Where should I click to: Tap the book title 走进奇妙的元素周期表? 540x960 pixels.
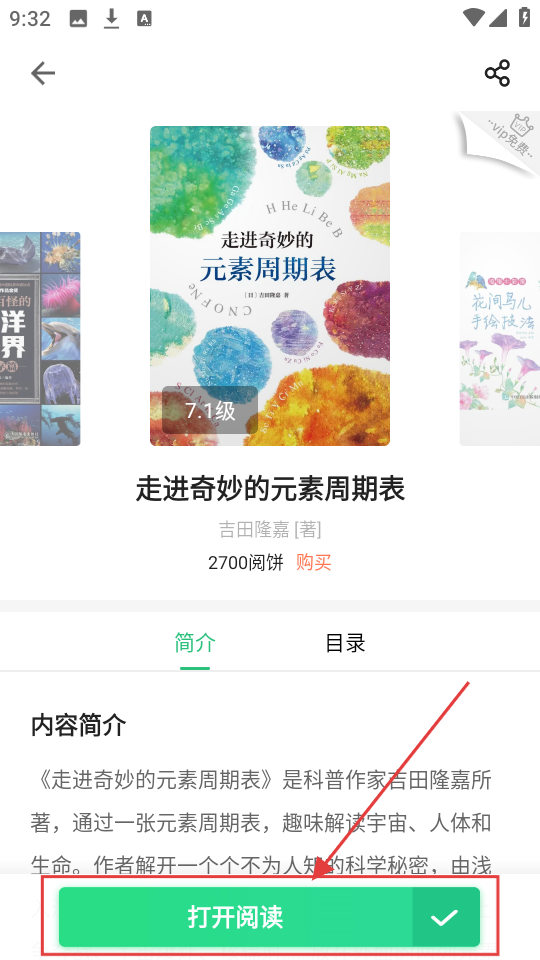click(270, 490)
